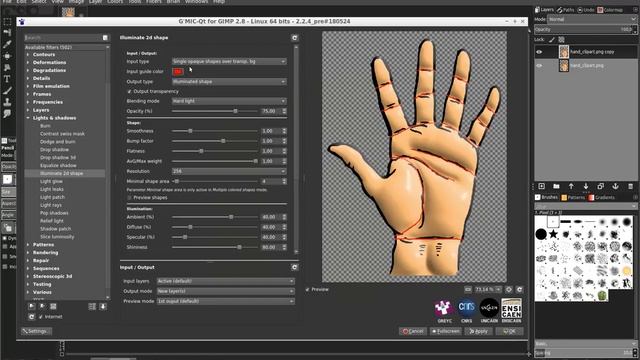Switch to the Paths tab
The height and width of the screenshot is (360, 640).
(x=565, y=10)
